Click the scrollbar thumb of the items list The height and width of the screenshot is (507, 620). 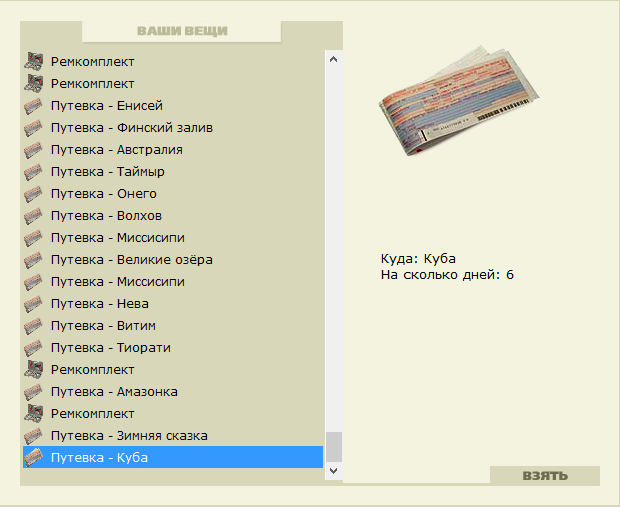[x=334, y=447]
